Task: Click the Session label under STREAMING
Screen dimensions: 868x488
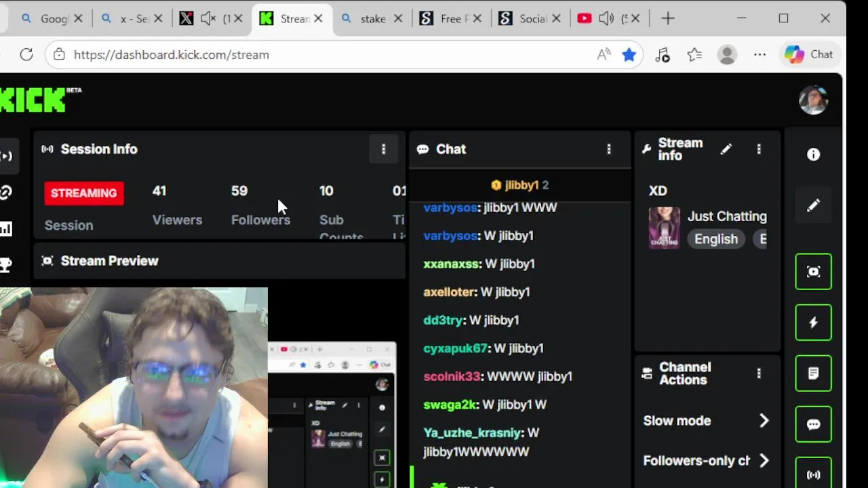Action: (69, 226)
